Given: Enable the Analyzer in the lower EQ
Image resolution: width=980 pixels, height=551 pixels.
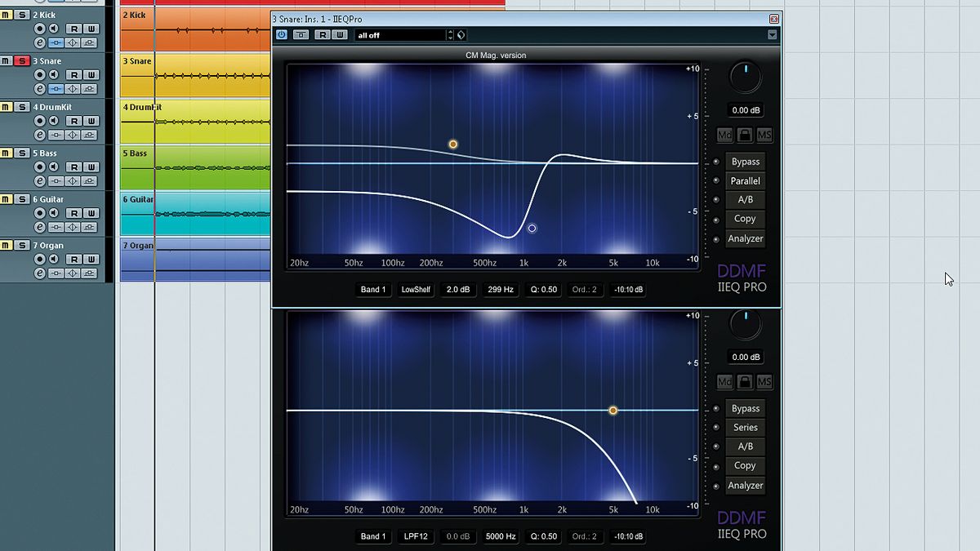Looking at the screenshot, I should [x=746, y=486].
